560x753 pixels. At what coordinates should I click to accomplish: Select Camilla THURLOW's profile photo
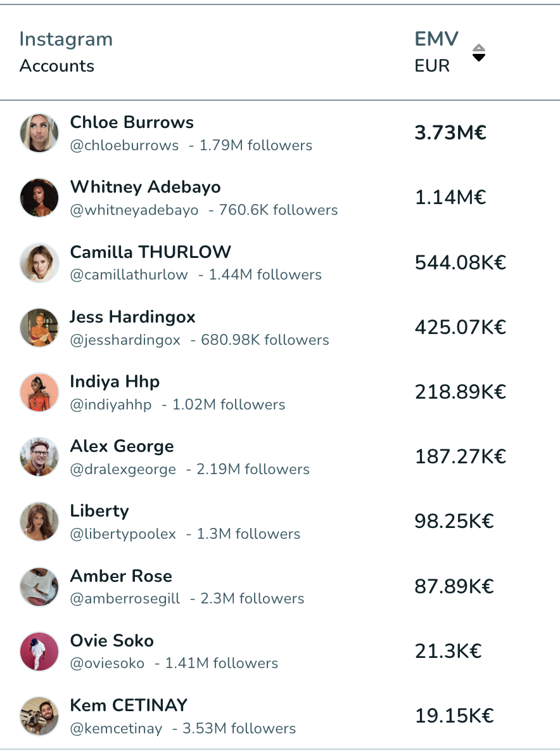coord(39,262)
